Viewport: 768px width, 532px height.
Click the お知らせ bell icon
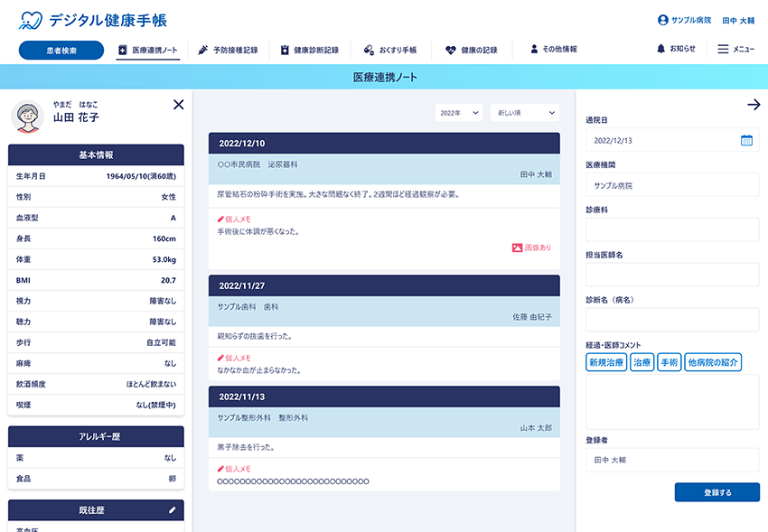click(x=660, y=49)
